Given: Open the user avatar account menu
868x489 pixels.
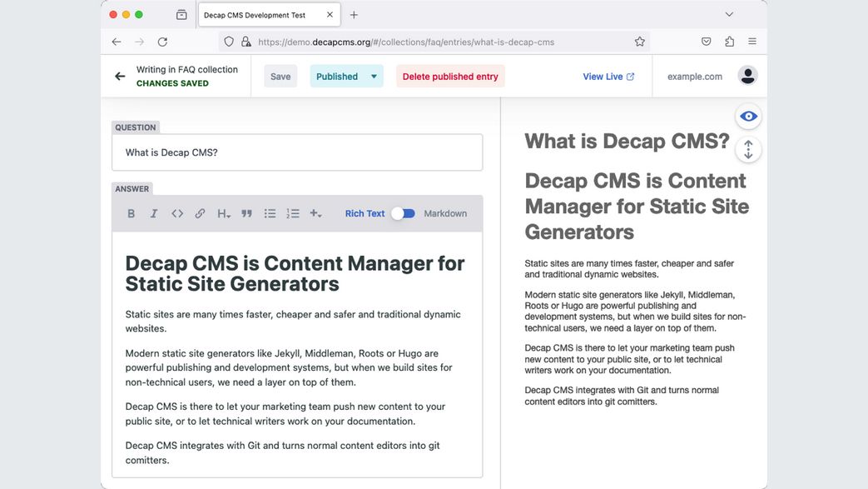Looking at the screenshot, I should point(747,76).
